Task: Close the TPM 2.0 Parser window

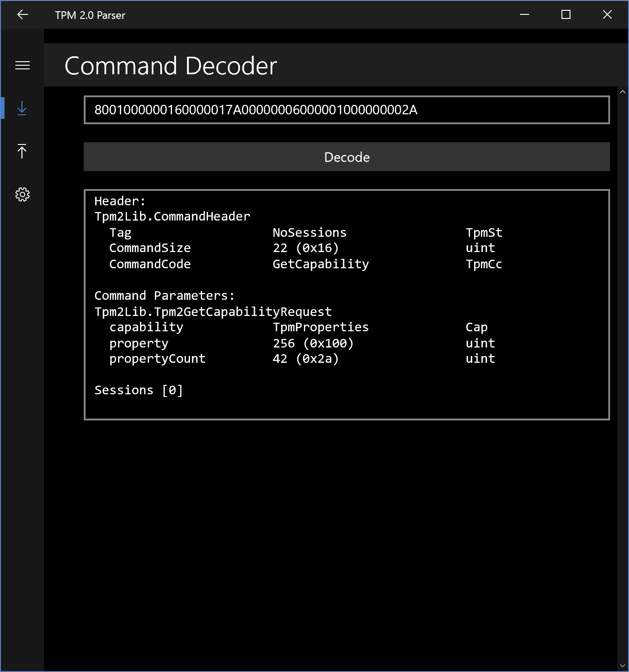Action: point(607,15)
